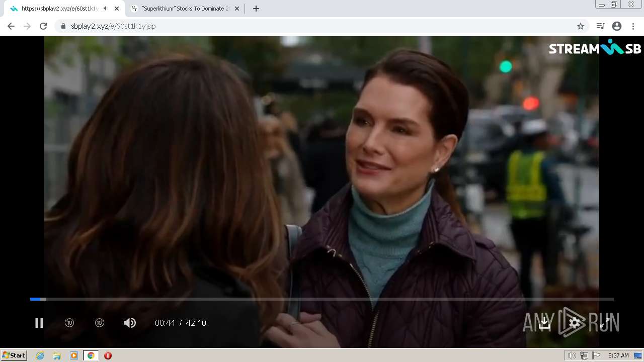
Task: Open the player settings gear
Action: (x=575, y=323)
